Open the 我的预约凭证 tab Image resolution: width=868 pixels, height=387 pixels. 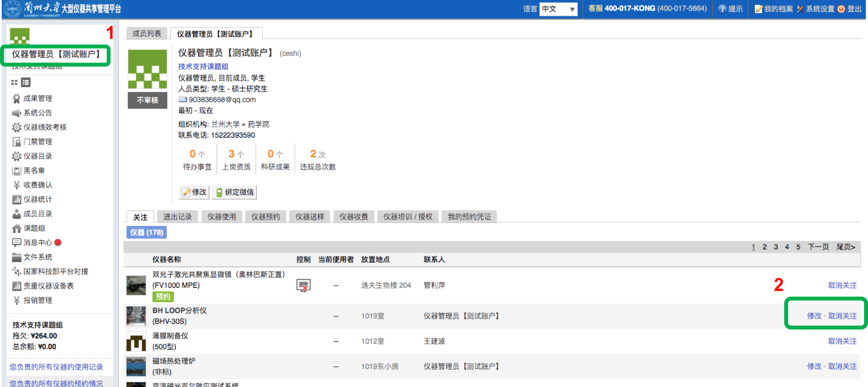click(x=469, y=217)
